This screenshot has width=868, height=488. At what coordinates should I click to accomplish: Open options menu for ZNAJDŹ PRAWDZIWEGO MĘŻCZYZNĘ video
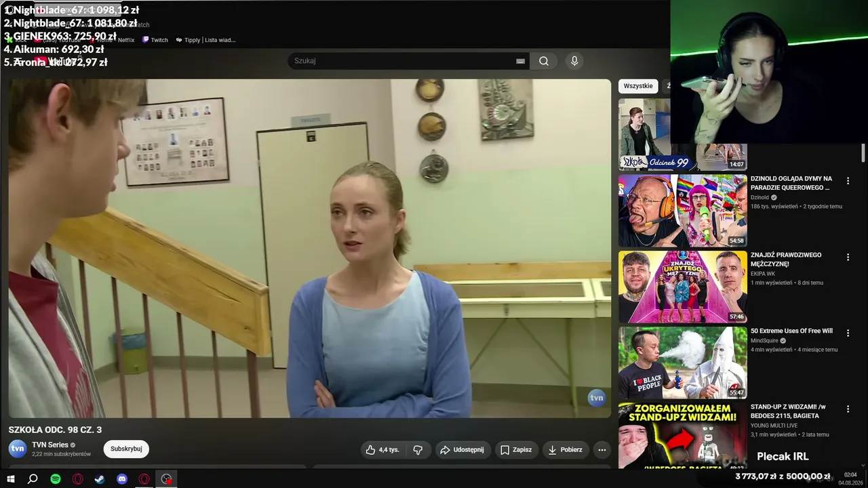point(848,257)
